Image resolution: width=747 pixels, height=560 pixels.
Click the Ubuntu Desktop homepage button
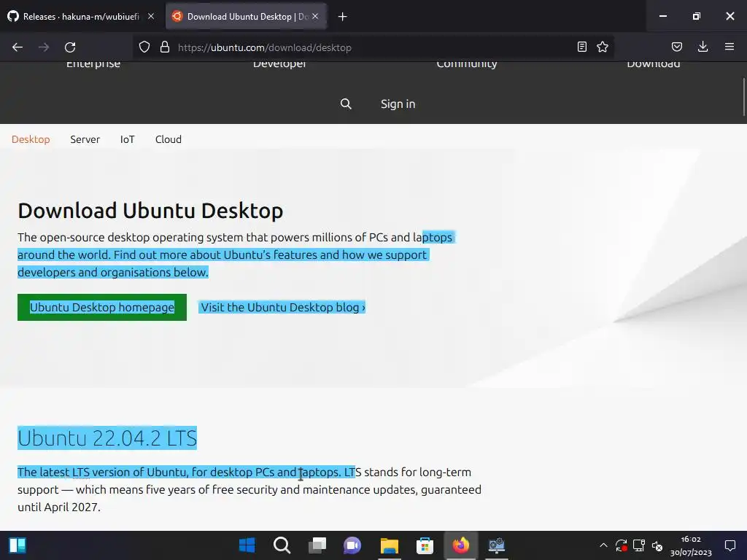[x=102, y=307]
